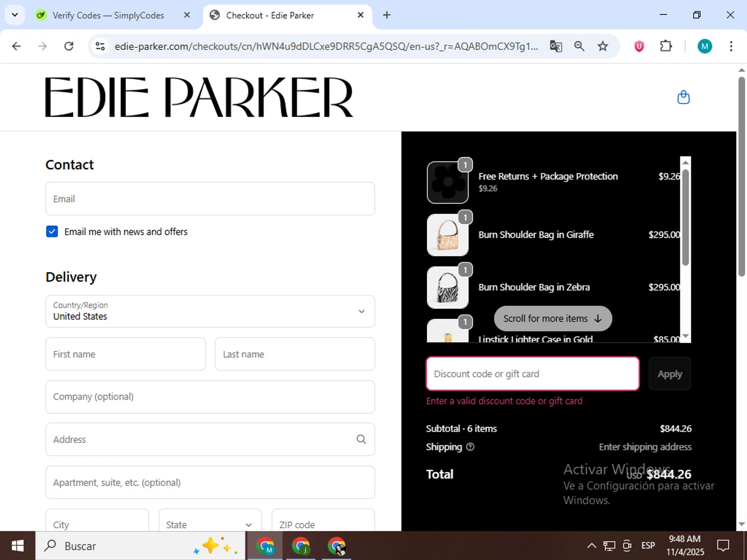This screenshot has width=747, height=560.
Task: Click the Email input field
Action: pos(210,199)
